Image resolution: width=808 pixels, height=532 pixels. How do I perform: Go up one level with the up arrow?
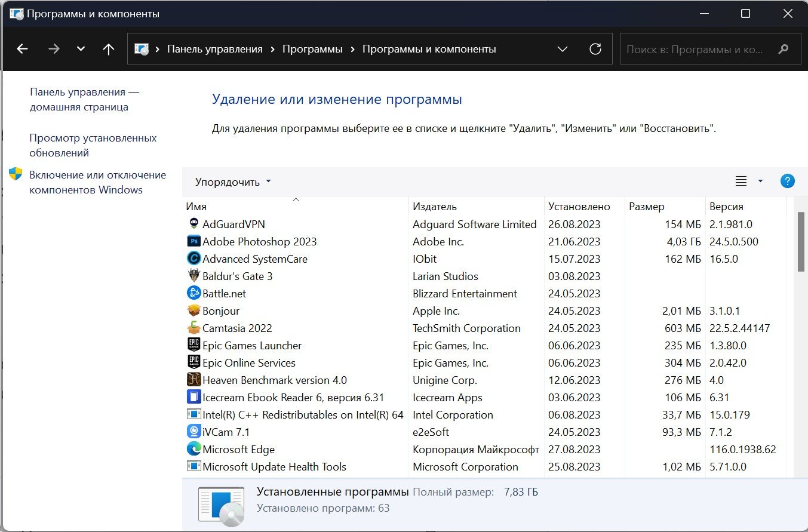click(108, 49)
